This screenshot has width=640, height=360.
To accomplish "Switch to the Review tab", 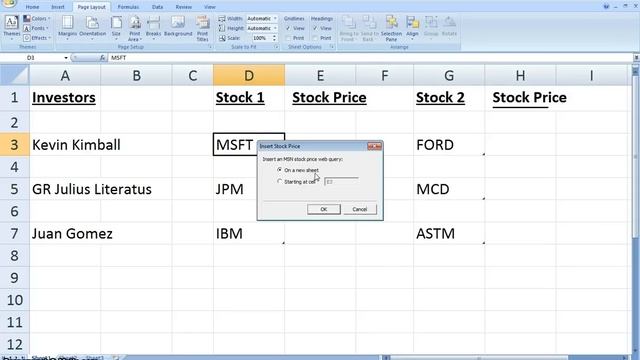I will [184, 7].
